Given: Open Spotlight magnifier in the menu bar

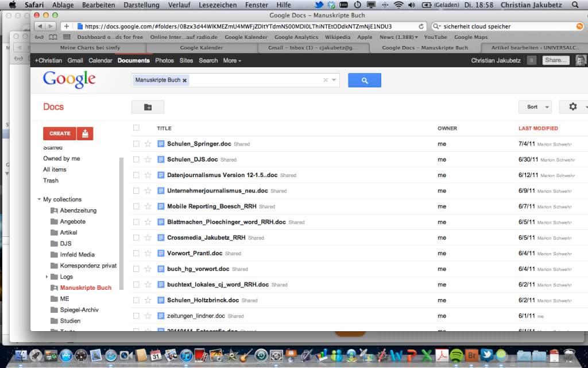Looking at the screenshot, I should pyautogui.click(x=575, y=5).
